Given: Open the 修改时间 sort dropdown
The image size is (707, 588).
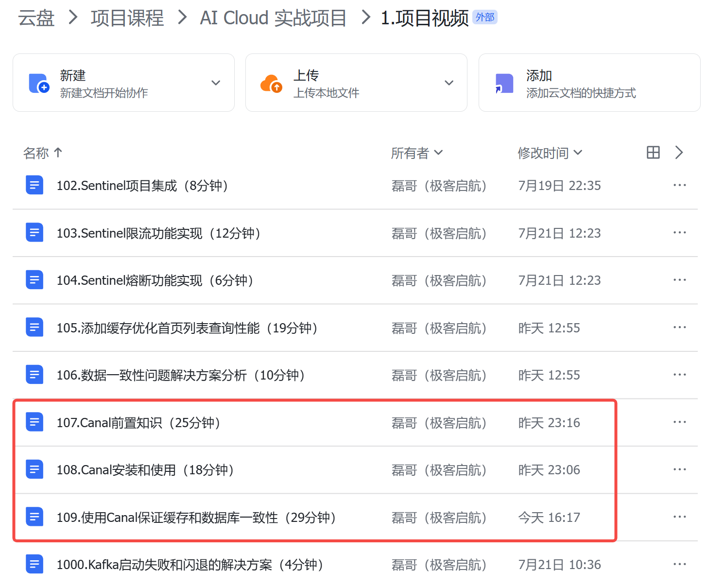Looking at the screenshot, I should tap(550, 153).
